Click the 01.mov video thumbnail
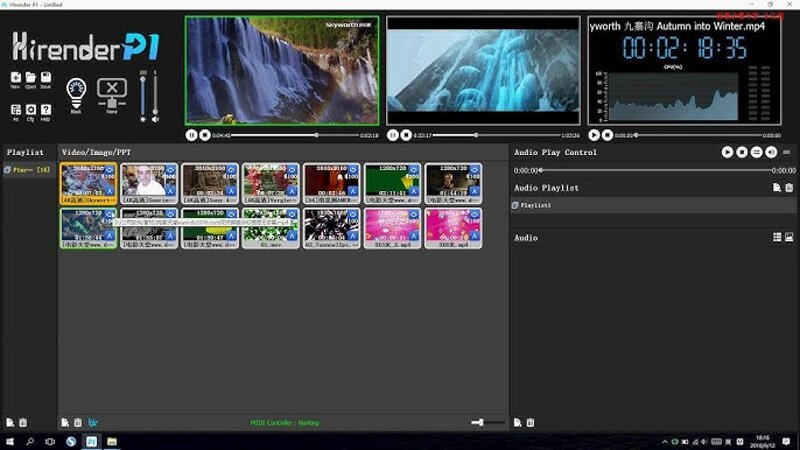Image resolution: width=800 pixels, height=450 pixels. (x=271, y=227)
